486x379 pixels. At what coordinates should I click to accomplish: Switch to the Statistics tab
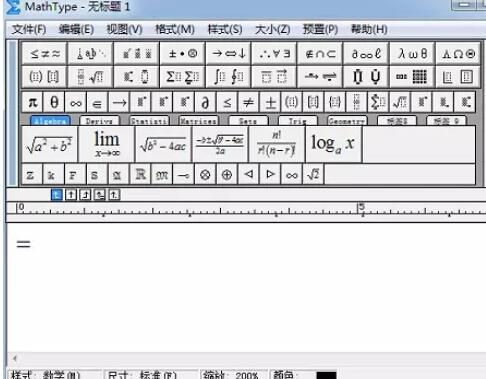pos(149,121)
